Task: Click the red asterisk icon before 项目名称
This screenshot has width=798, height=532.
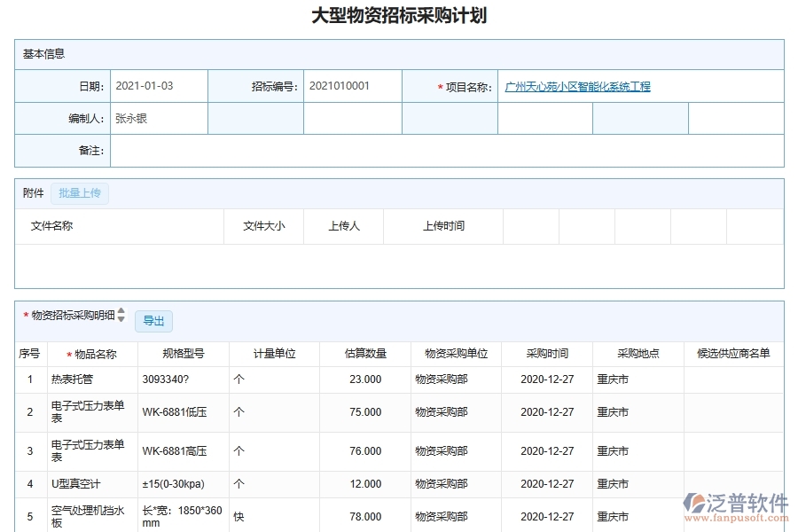Action: coord(438,86)
